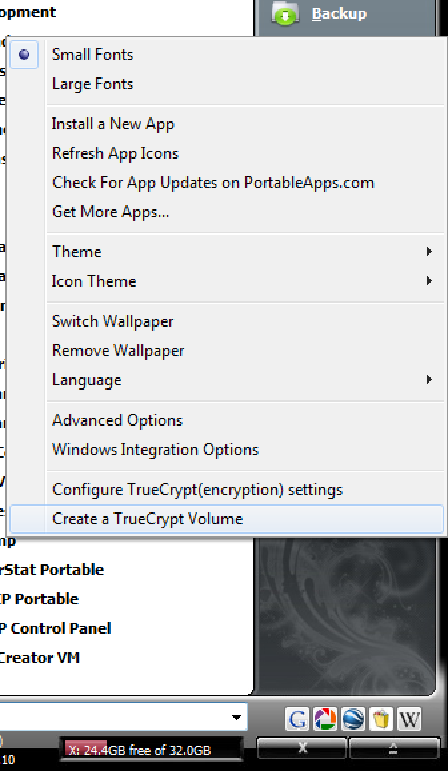Click the Backup folder icon
Image resolution: width=448 pixels, height=771 pixels.
285,14
